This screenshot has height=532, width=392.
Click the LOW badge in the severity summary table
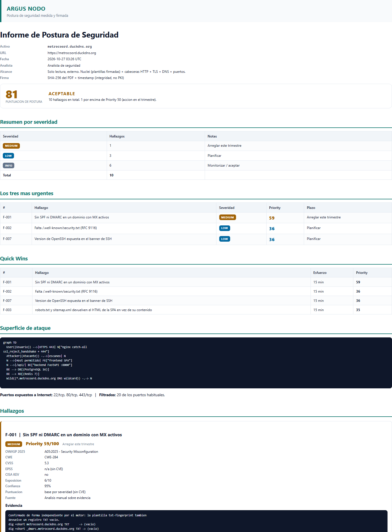click(8, 156)
